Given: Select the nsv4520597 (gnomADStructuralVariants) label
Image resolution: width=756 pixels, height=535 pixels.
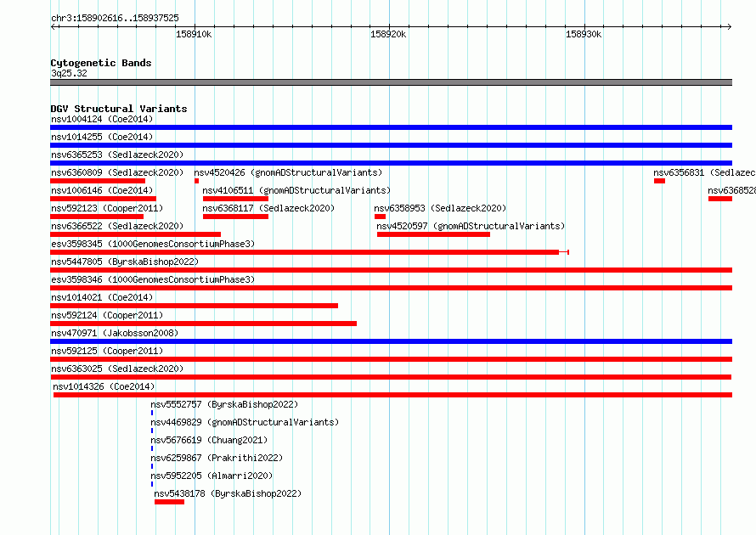Looking at the screenshot, I should coord(471,226).
